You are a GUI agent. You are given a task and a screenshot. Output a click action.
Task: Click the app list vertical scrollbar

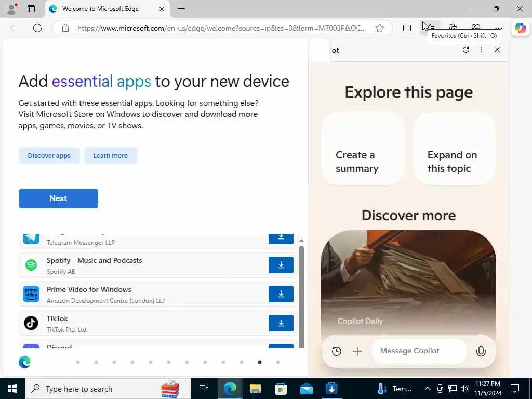click(x=301, y=297)
